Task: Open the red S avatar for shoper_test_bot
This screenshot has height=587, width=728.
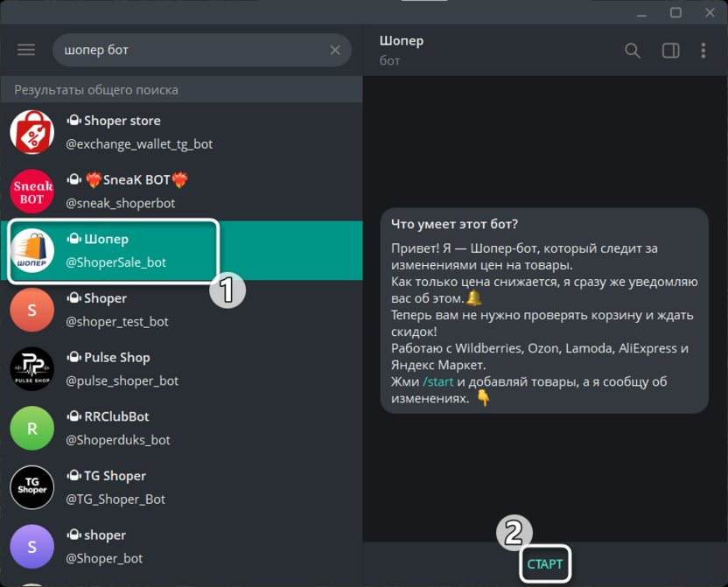Action: (x=32, y=310)
